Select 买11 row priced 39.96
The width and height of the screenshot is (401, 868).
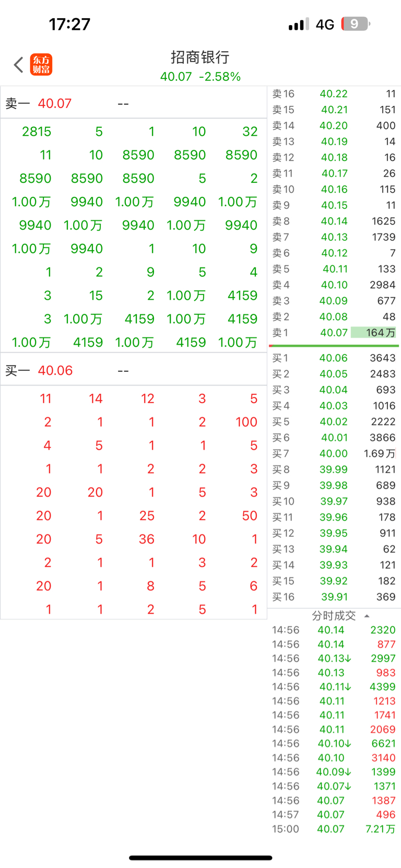[x=334, y=518]
